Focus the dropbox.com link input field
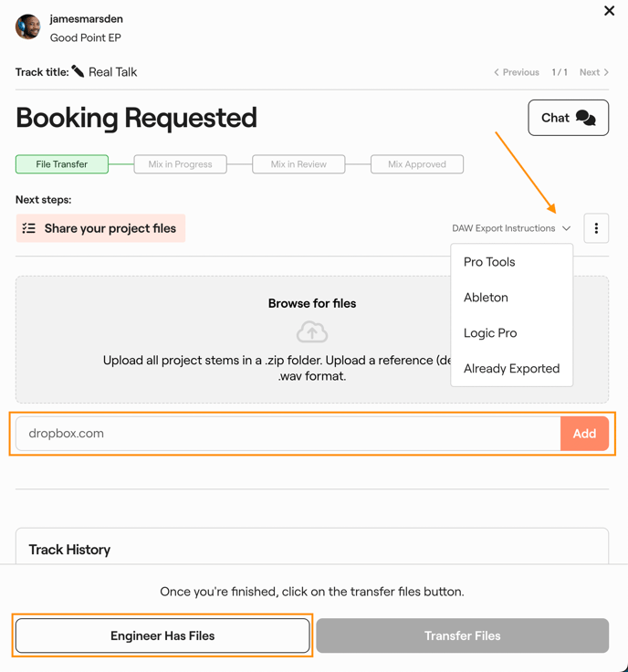 [288, 434]
